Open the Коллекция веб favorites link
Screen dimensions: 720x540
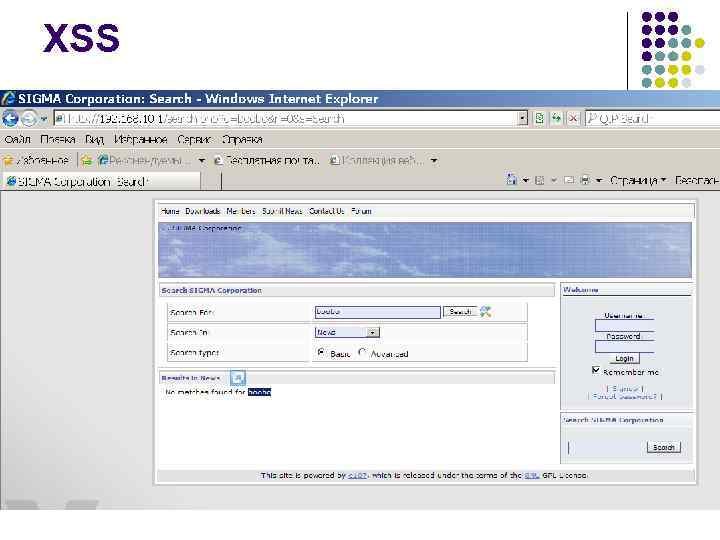pyautogui.click(x=377, y=160)
